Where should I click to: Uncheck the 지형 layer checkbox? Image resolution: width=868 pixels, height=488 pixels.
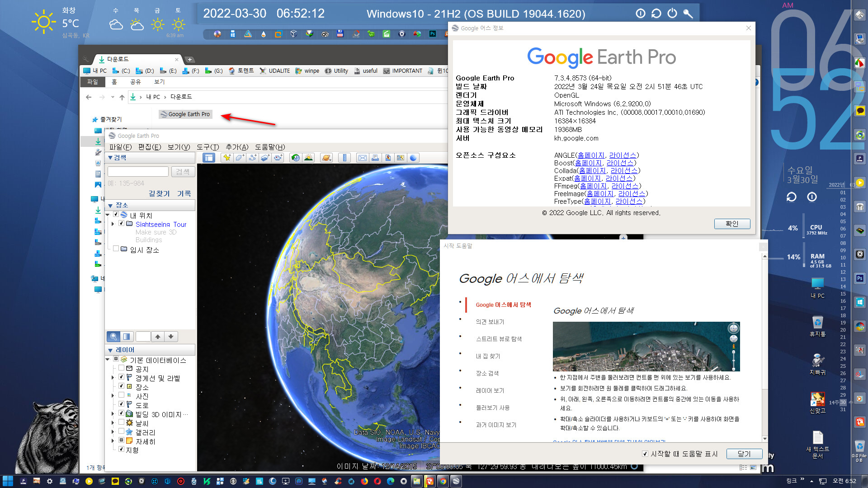click(121, 449)
